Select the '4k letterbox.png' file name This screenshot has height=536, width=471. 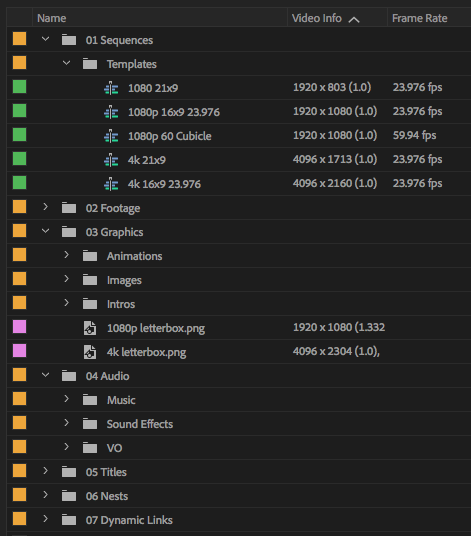coord(147,352)
